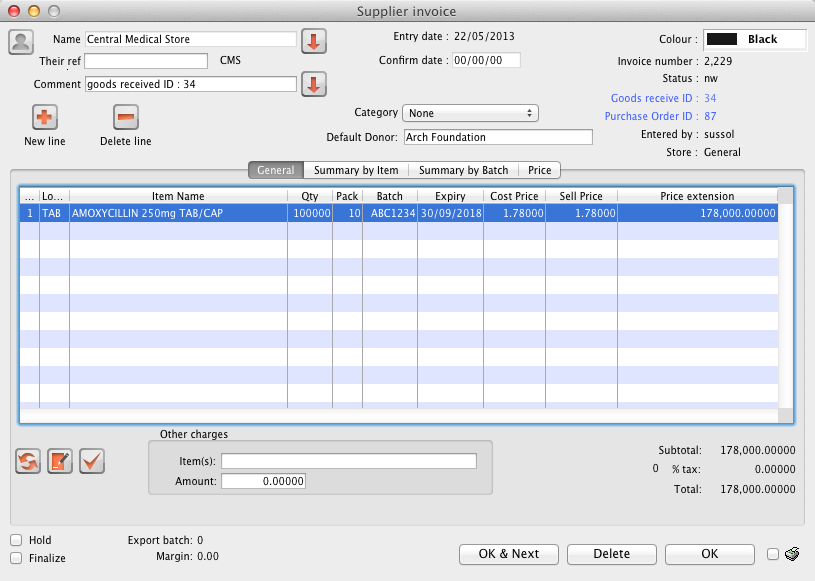Screen dimensions: 815x581
Task: Click the black colour swatch
Action: pyautogui.click(x=721, y=40)
